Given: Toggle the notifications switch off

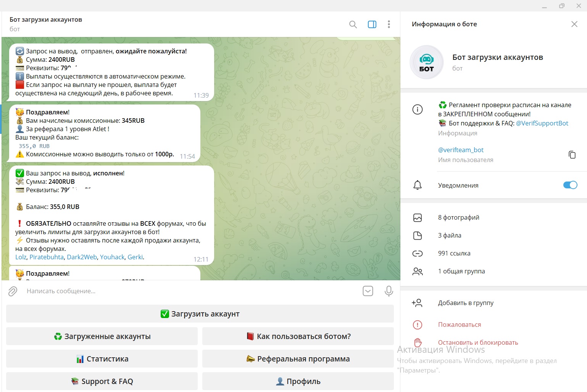Looking at the screenshot, I should (x=570, y=185).
